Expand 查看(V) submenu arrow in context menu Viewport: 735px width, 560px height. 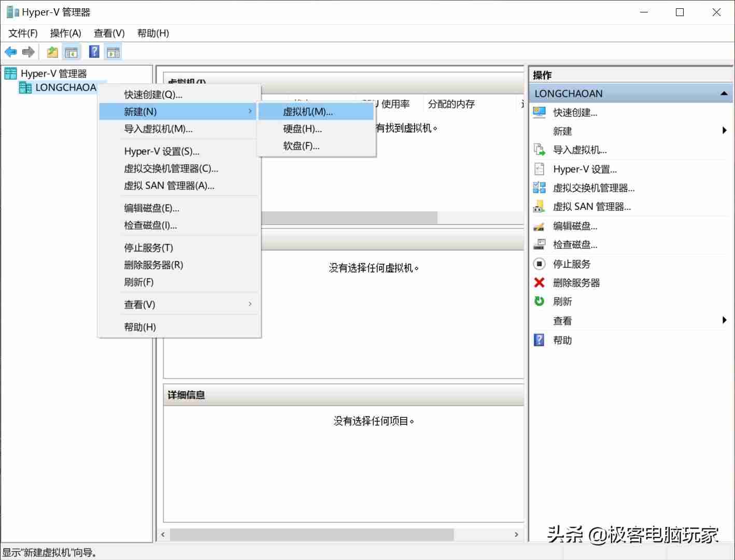[250, 304]
